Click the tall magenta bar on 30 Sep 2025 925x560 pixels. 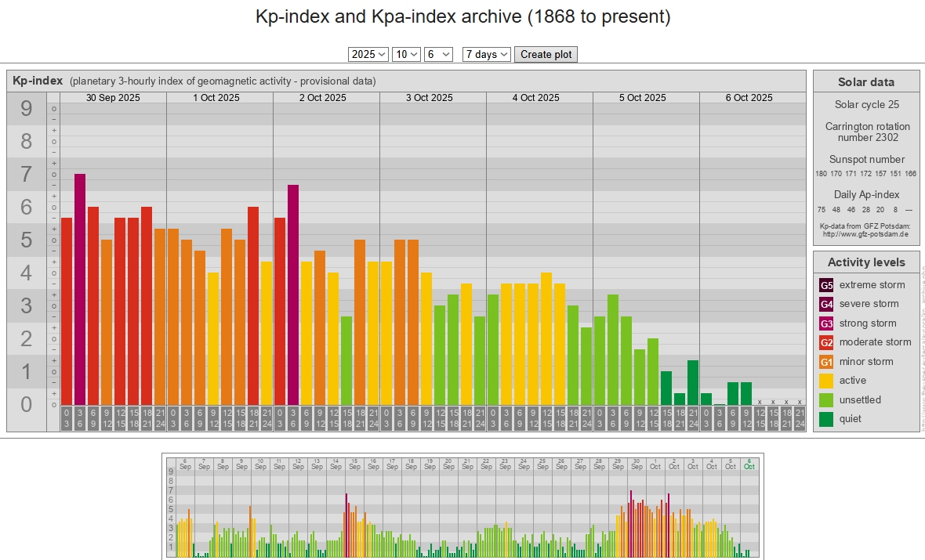click(x=80, y=288)
